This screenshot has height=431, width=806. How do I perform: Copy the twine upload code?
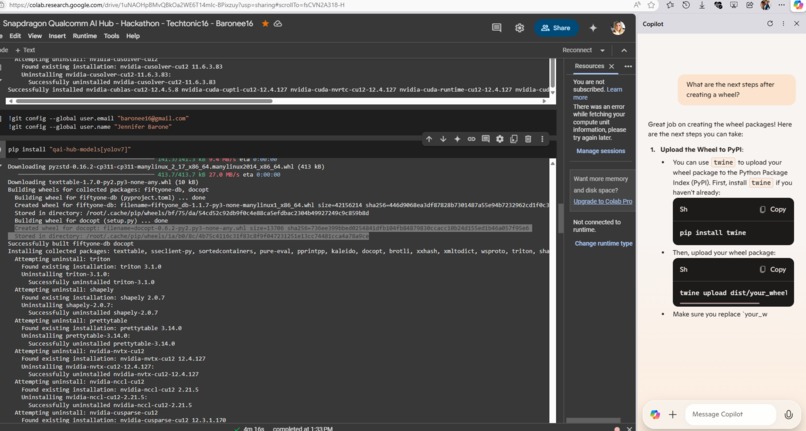tap(773, 270)
